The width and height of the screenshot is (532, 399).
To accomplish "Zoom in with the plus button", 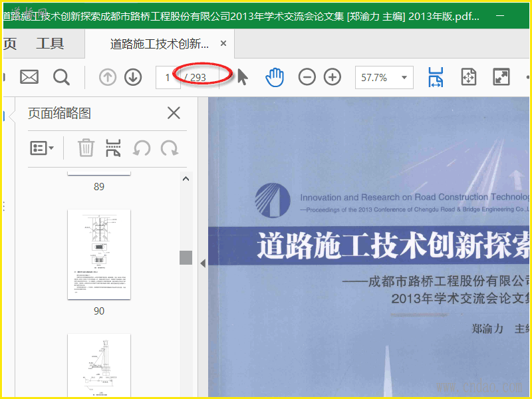I will pos(332,77).
